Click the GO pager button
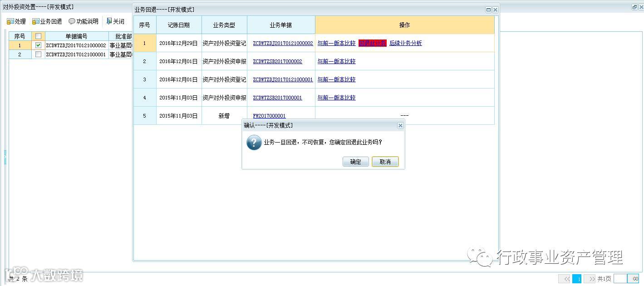This screenshot has height=286, width=644. coord(634,279)
